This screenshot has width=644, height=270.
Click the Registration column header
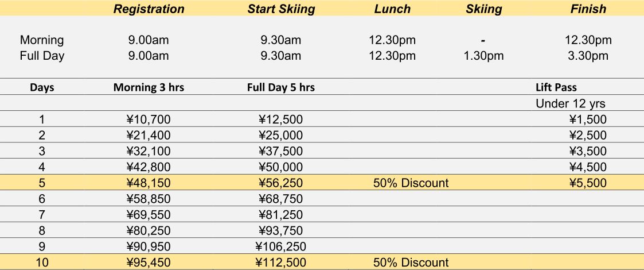click(x=149, y=9)
